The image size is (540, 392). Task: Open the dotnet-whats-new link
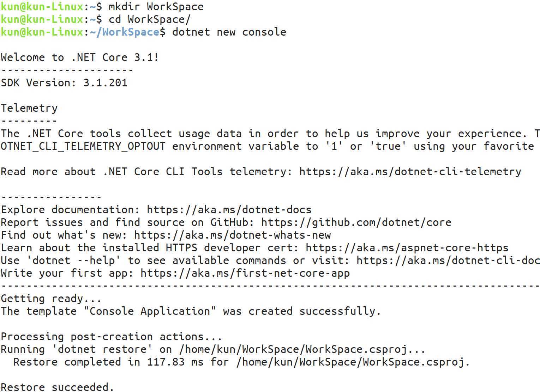coord(232,235)
